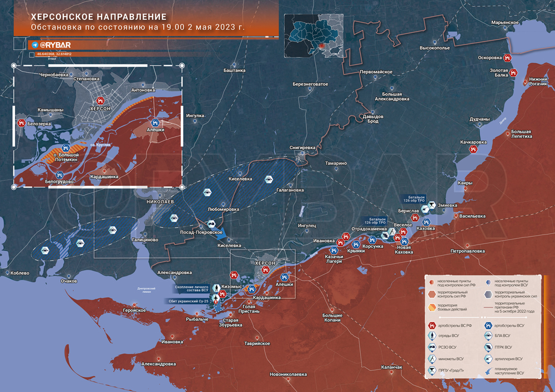The image size is (555, 392).
Task: Select the soldier icon beside Кизомыс
Action: (216, 288)
